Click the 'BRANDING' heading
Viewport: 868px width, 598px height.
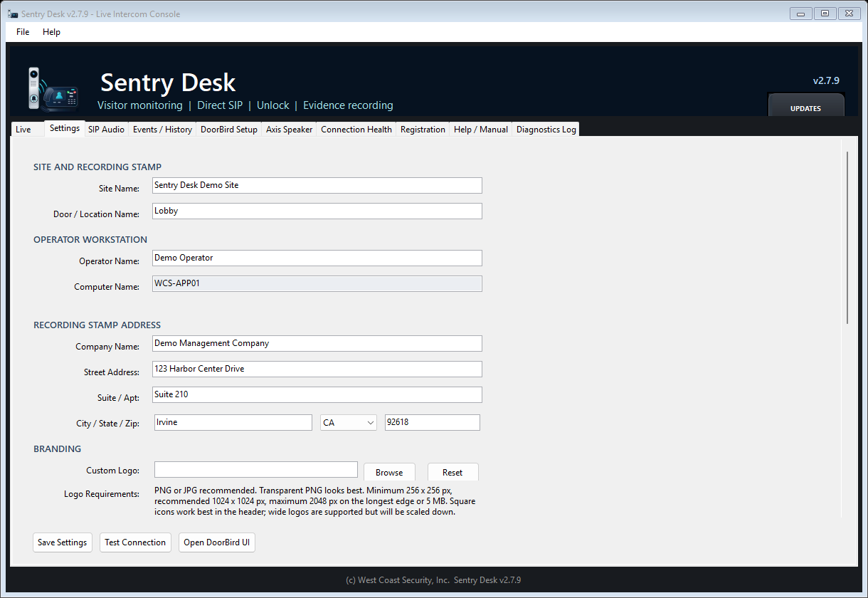[58, 448]
